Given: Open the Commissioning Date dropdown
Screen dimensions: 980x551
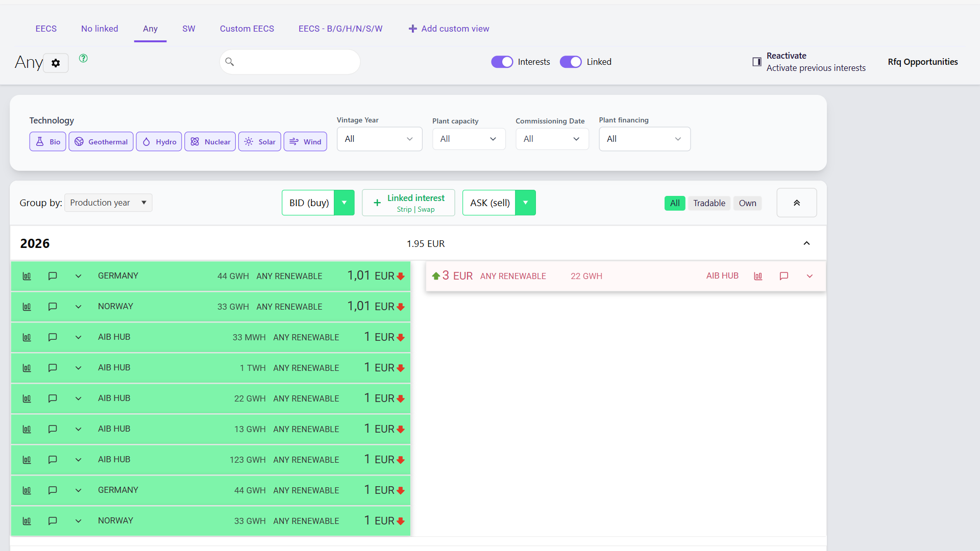Looking at the screenshot, I should (x=552, y=139).
